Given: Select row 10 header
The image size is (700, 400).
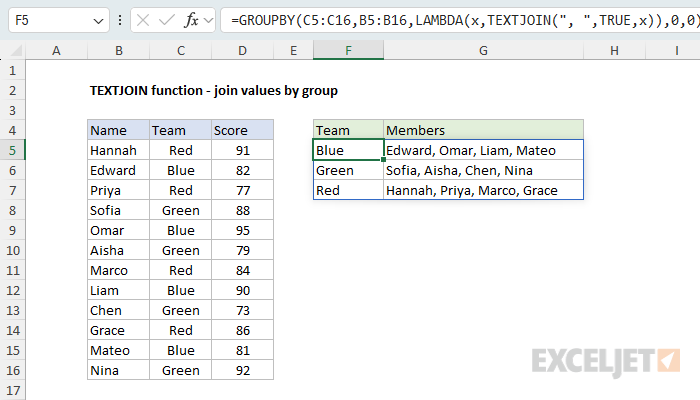Looking at the screenshot, I should 12,250.
